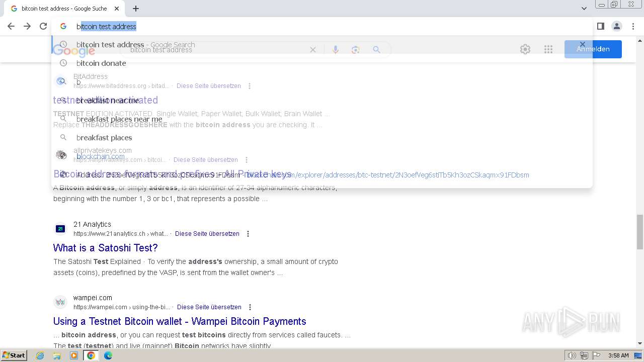Toggle the browser side panel
The width and height of the screenshot is (644, 362).
click(x=601, y=26)
